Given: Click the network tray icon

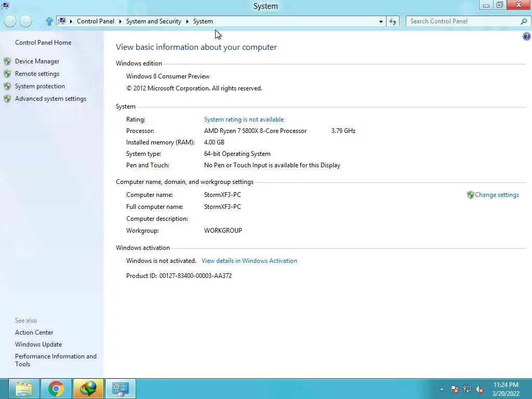Looking at the screenshot, I should [x=467, y=389].
